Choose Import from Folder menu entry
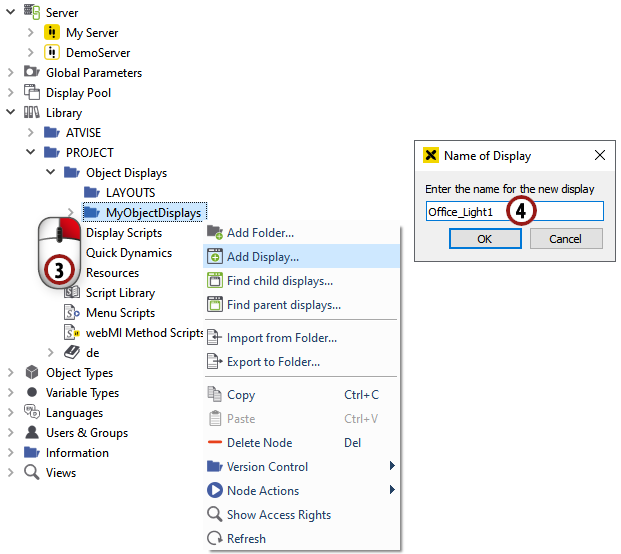 coord(281,338)
